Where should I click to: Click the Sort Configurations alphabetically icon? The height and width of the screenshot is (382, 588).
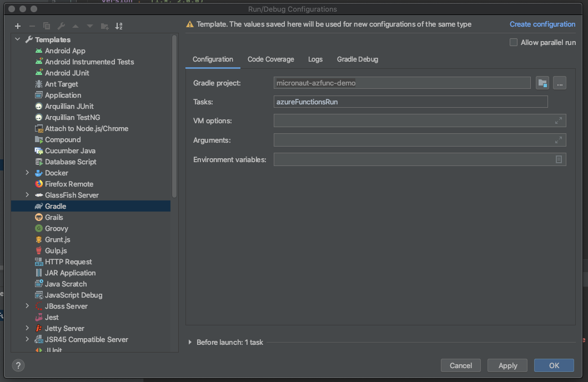[x=119, y=26]
